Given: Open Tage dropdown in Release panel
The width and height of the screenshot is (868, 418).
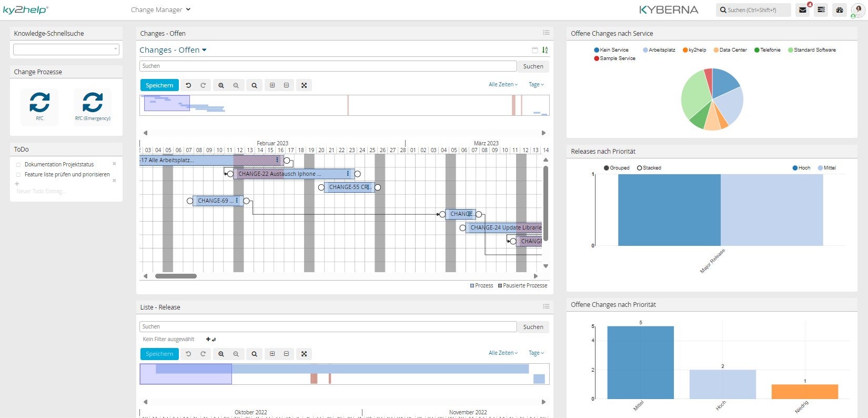Looking at the screenshot, I should (x=536, y=353).
